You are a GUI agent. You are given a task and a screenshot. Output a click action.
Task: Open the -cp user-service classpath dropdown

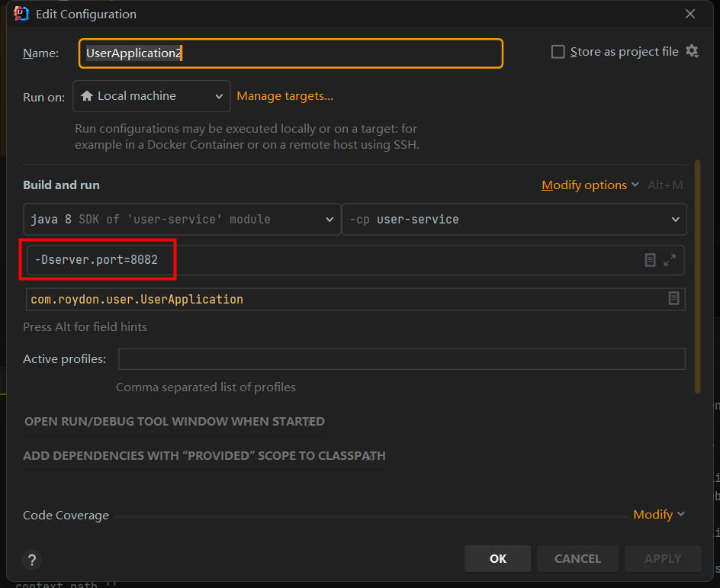pos(514,220)
